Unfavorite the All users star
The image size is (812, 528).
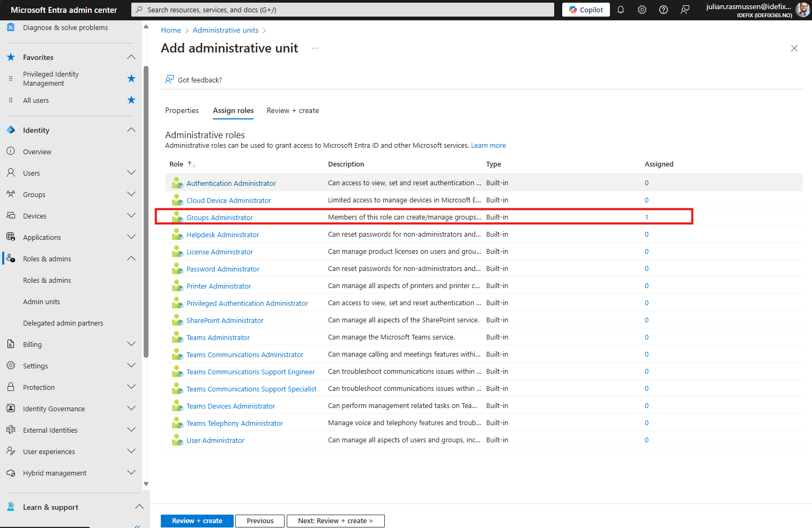(131, 100)
